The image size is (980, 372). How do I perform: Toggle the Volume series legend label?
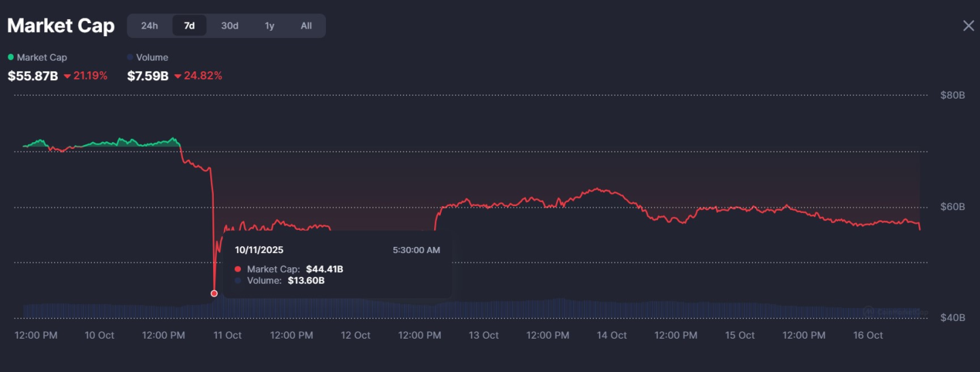point(152,58)
